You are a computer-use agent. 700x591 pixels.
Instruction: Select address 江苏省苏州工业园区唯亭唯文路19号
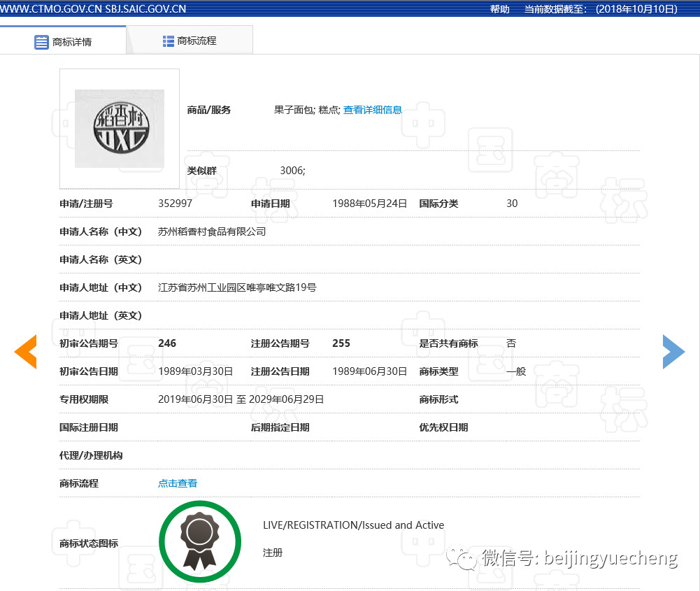point(237,287)
